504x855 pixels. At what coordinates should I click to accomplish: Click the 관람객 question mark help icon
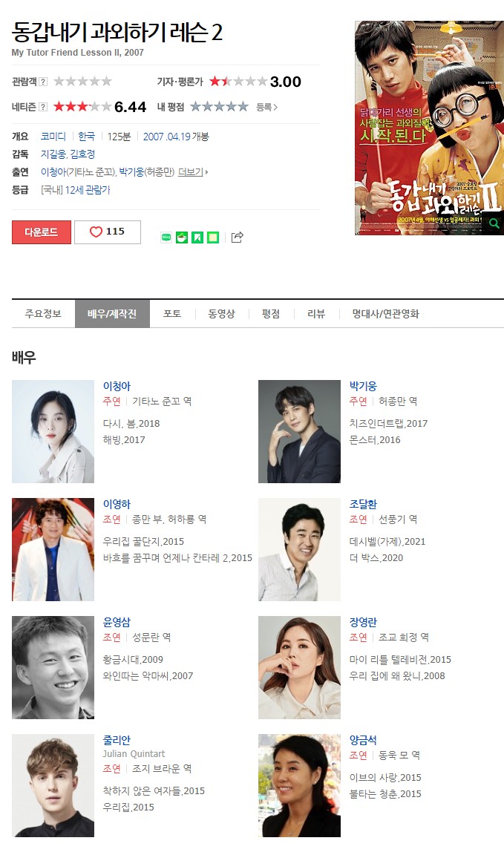pos(43,81)
